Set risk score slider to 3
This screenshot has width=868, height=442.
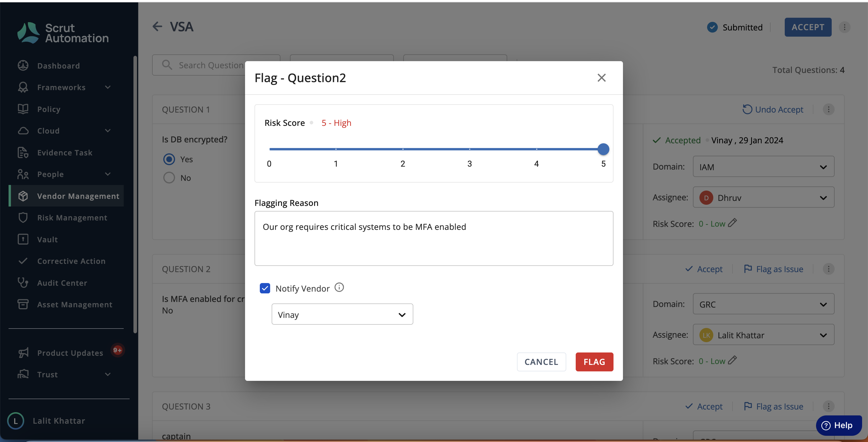(x=469, y=149)
